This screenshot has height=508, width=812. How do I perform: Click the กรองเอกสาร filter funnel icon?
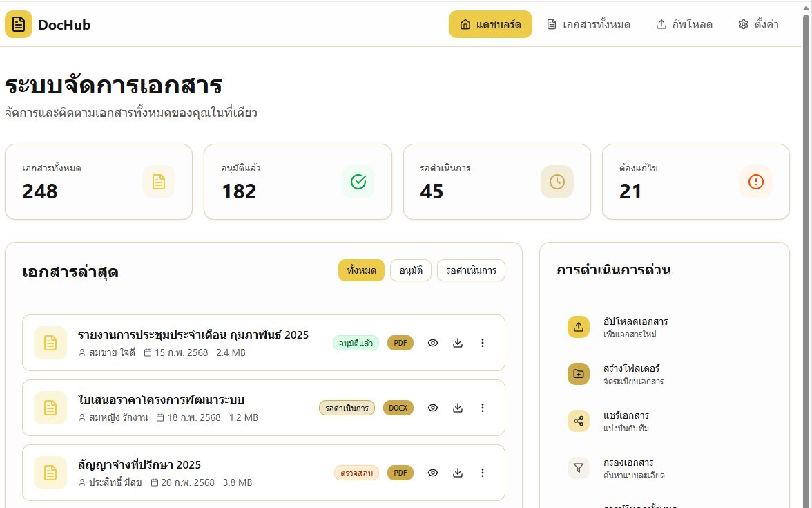[x=579, y=467]
